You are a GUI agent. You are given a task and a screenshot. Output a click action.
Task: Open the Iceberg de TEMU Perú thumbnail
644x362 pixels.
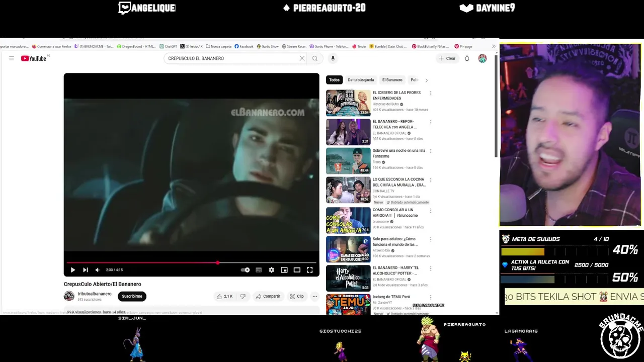[x=348, y=305]
